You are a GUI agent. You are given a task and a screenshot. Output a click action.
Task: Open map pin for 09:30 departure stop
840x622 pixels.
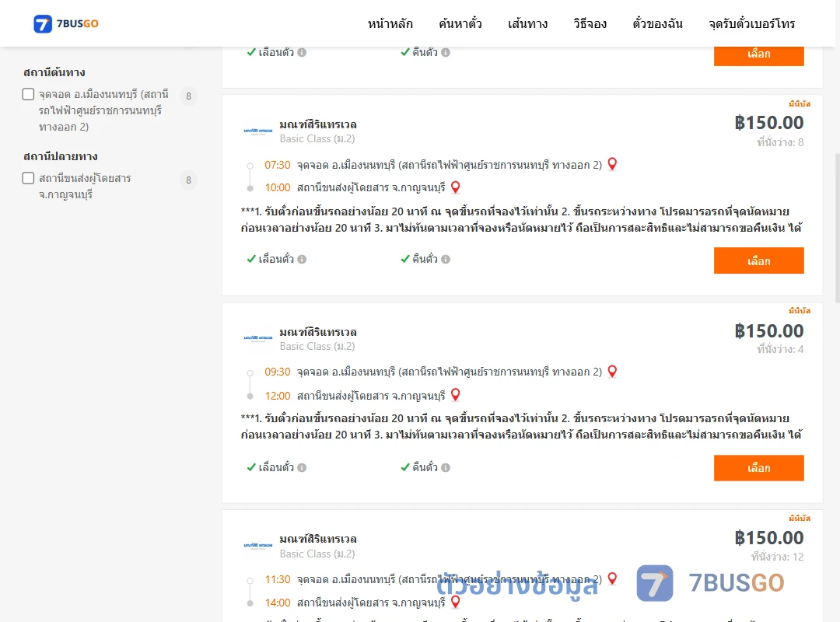pos(612,372)
